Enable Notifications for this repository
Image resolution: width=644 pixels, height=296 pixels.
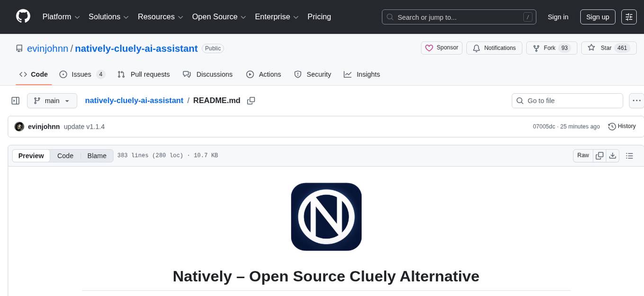[x=494, y=48]
